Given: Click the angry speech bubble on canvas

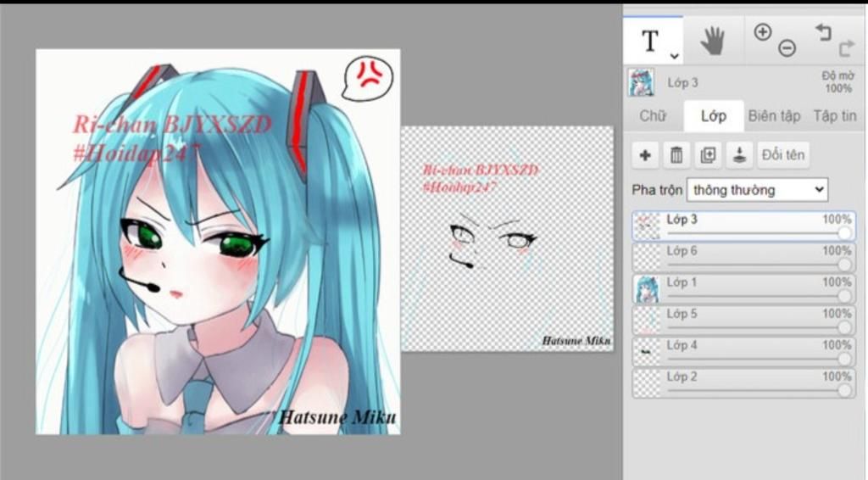Looking at the screenshot, I should tap(367, 79).
